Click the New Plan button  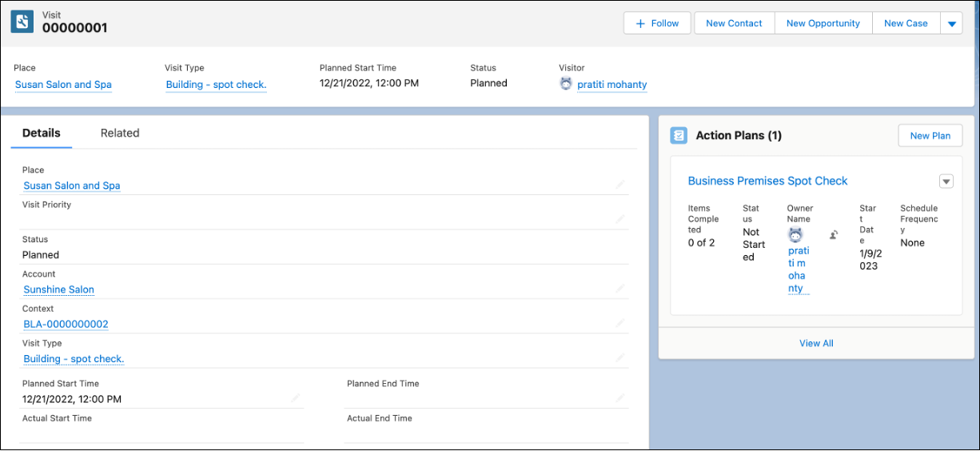pos(930,135)
